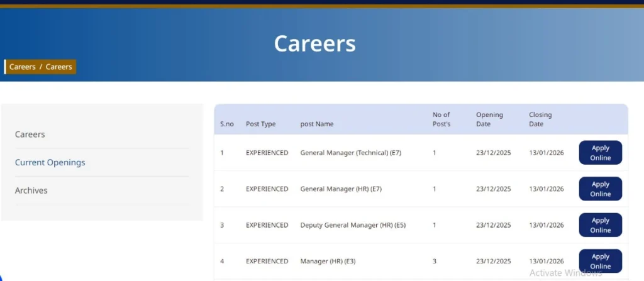This screenshot has height=281, width=644.
Task: Apply online for Deputy General Manager (HR)
Action: pyautogui.click(x=600, y=225)
